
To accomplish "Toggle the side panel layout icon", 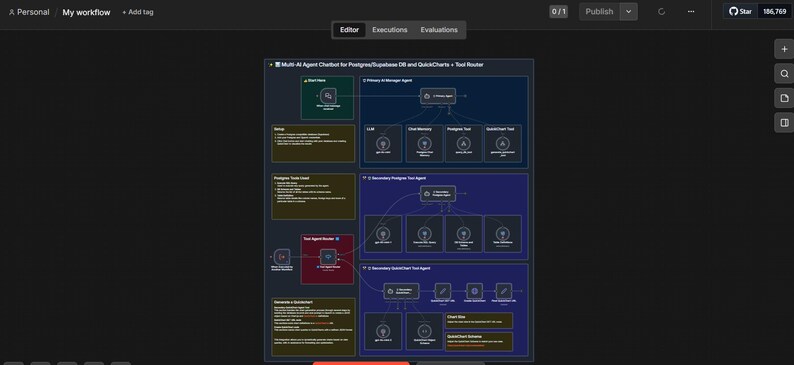I will [784, 123].
